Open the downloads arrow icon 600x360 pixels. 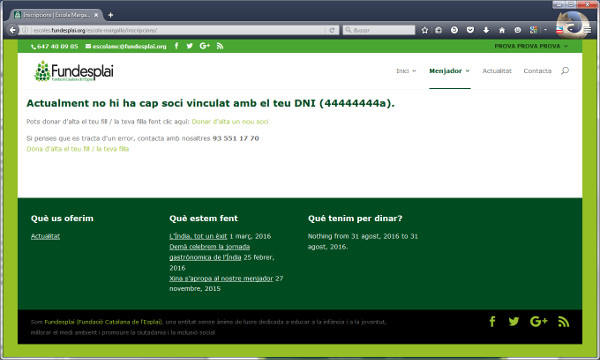pyautogui.click(x=486, y=30)
